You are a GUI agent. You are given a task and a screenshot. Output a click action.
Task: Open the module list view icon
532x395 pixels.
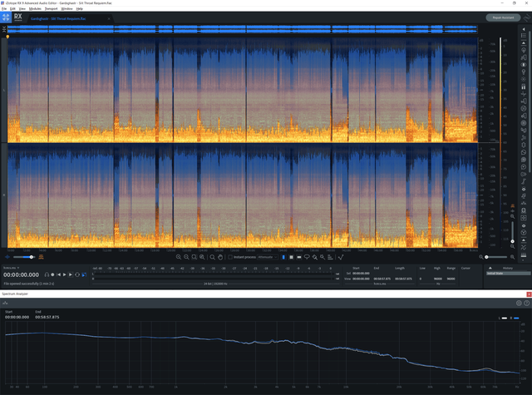tap(524, 35)
